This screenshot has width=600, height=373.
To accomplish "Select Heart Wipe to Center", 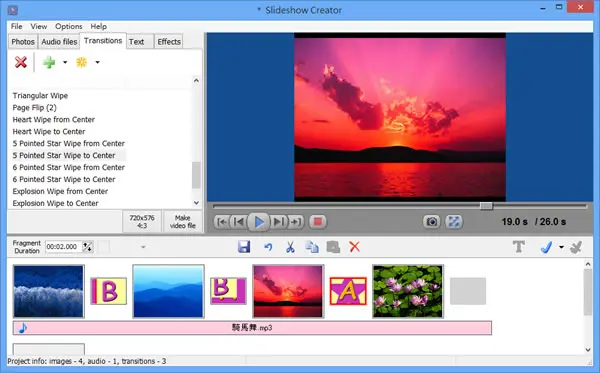I will [49, 131].
